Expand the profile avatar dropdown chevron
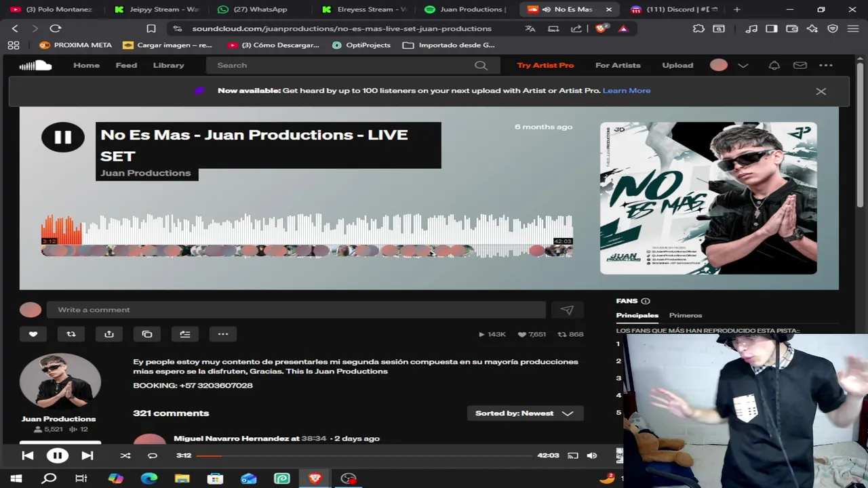 point(743,65)
